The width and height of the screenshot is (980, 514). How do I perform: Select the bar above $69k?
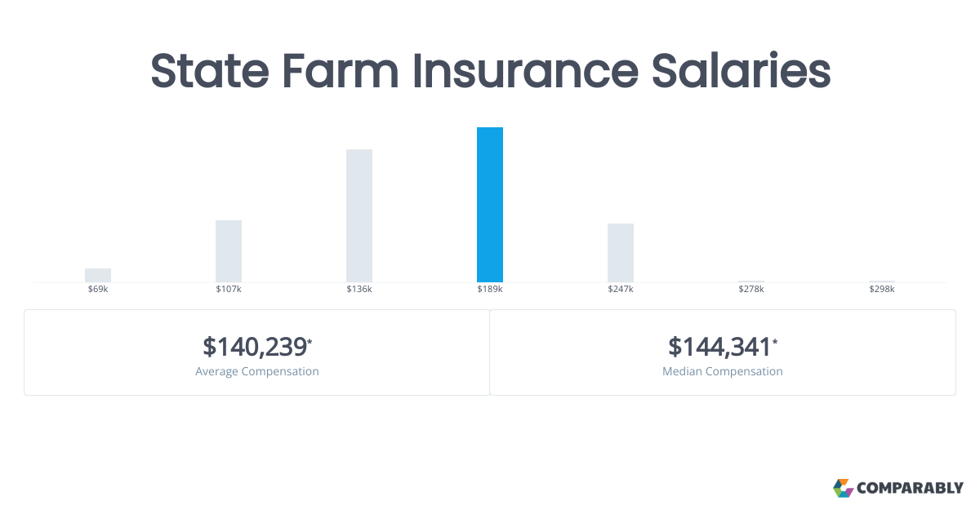pos(98,275)
